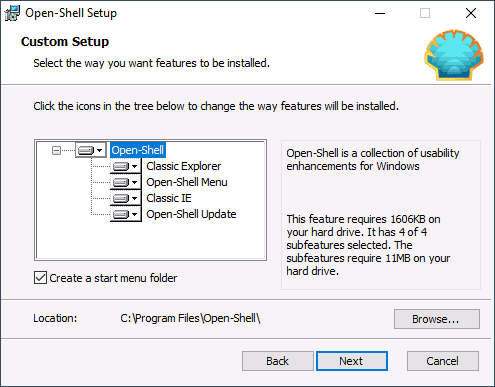
Task: Click the Browse... button
Action: pos(437,319)
